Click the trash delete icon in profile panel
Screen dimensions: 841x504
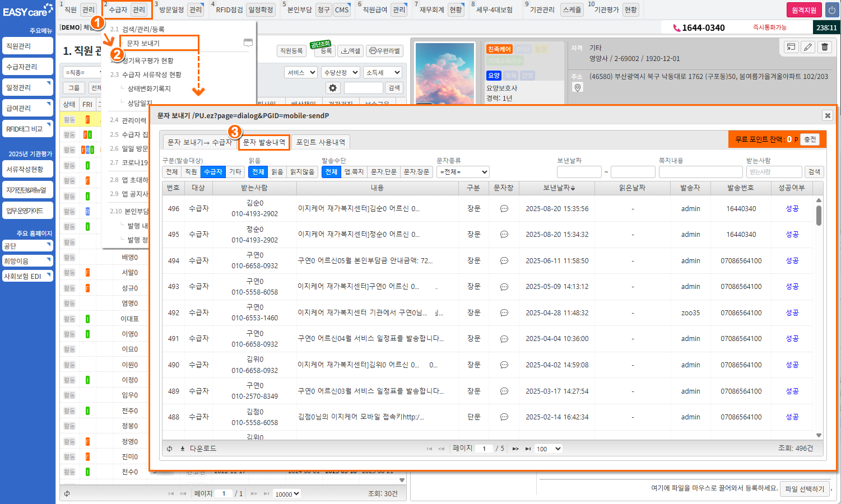[825, 47]
